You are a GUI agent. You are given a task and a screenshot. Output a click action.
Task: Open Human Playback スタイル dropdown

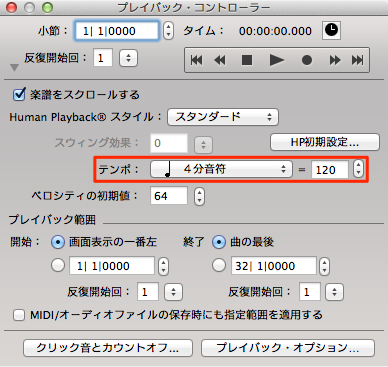(x=223, y=117)
